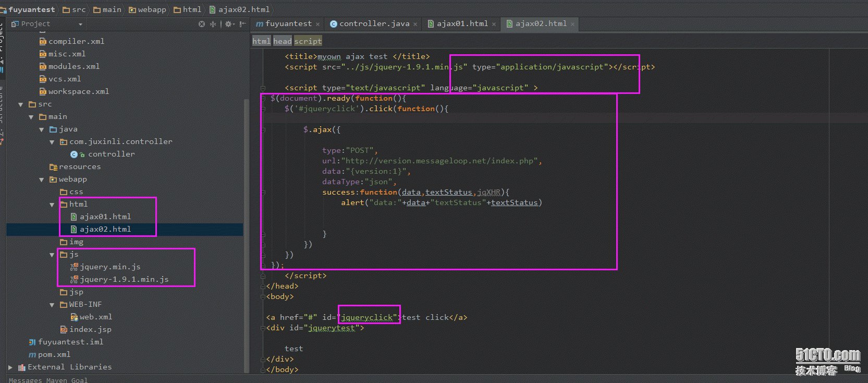Fold the body tag block
868x383 pixels.
click(263, 296)
